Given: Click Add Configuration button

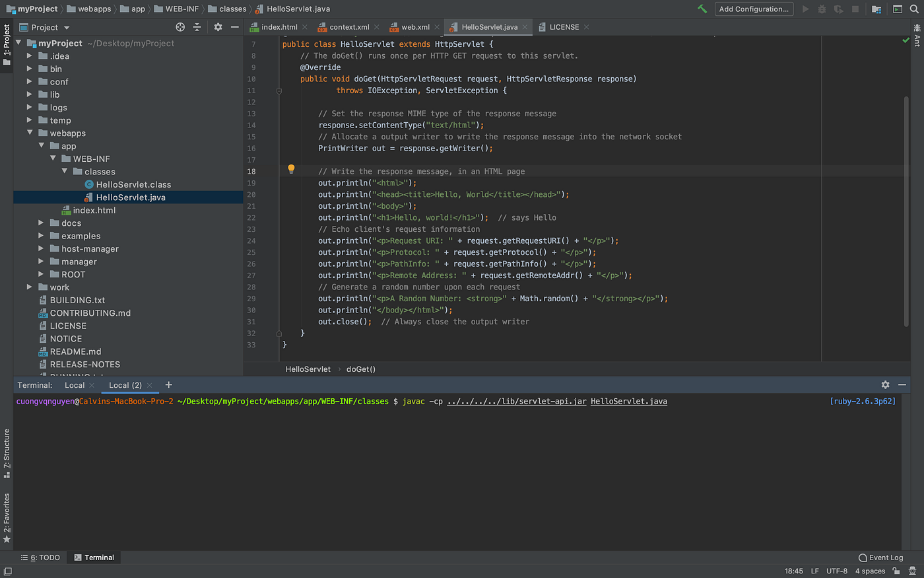Looking at the screenshot, I should pyautogui.click(x=754, y=9).
